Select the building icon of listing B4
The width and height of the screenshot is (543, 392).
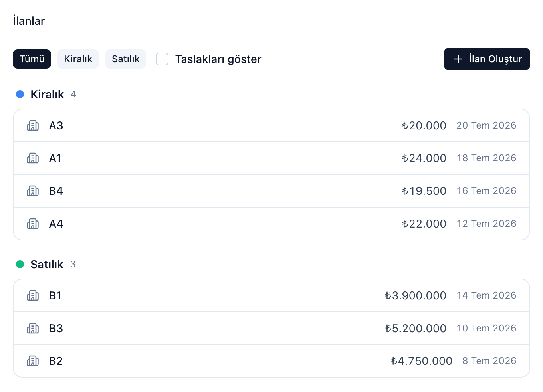tap(33, 191)
